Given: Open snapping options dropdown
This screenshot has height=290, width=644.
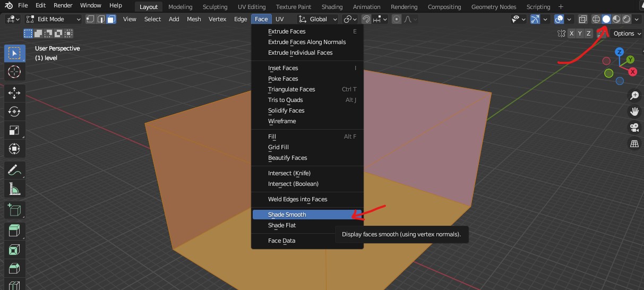Looking at the screenshot, I should click(x=380, y=19).
